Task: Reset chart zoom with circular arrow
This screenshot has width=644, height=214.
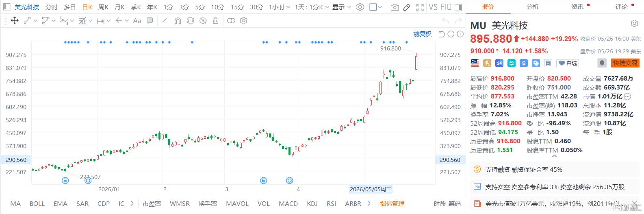Action: 442,34
